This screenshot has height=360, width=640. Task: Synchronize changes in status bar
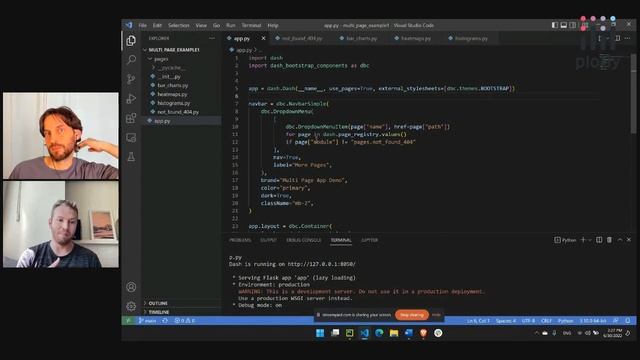pyautogui.click(x=165, y=321)
